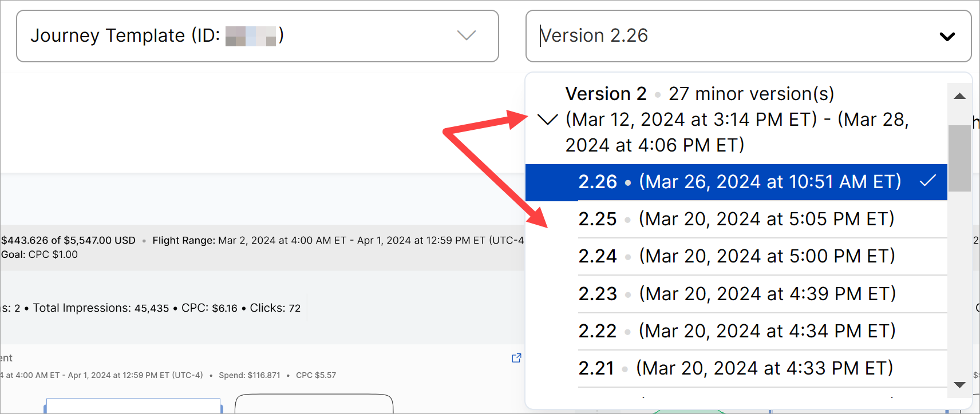Collapse the Version 2 group chevron

548,120
